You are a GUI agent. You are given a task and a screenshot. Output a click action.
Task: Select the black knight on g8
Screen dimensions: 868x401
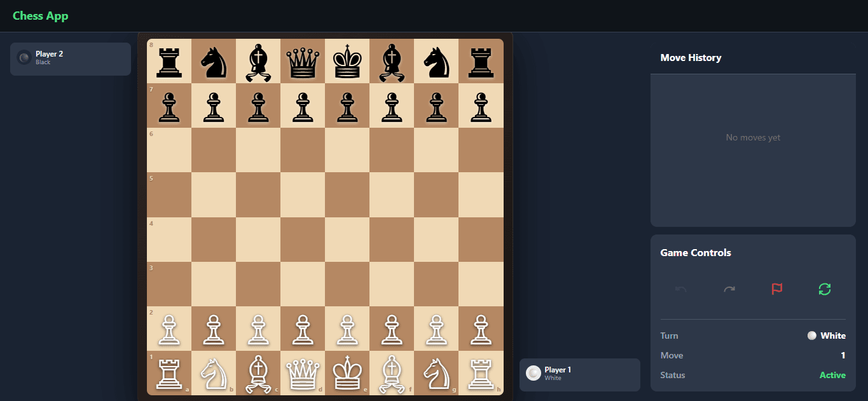click(436, 60)
